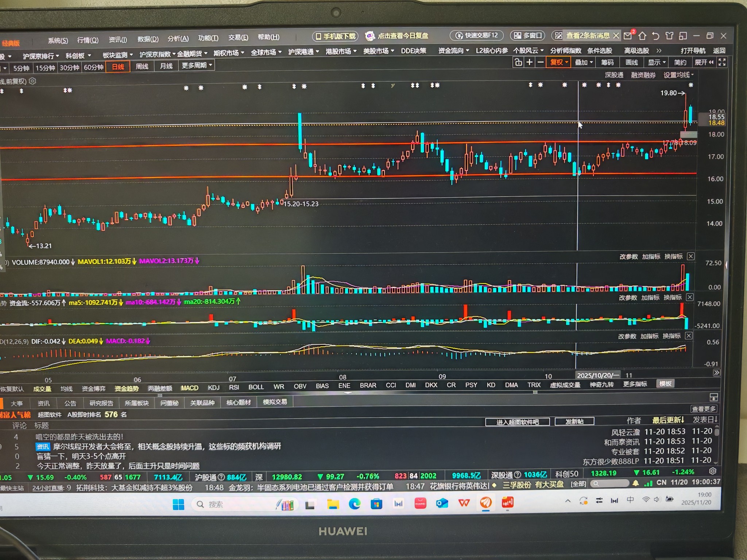
Task: Open the 分析(A) menu
Action: pyautogui.click(x=178, y=39)
